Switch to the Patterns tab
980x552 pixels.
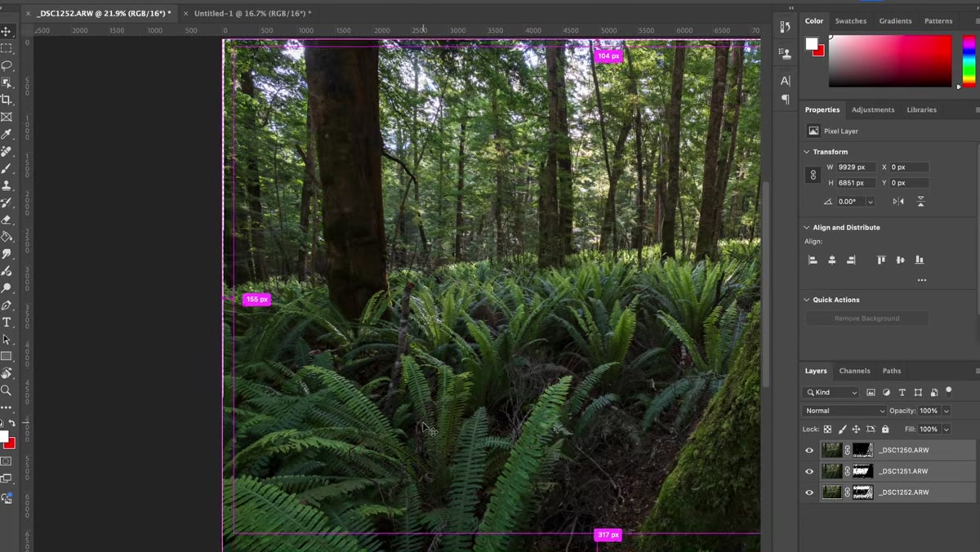tap(938, 21)
